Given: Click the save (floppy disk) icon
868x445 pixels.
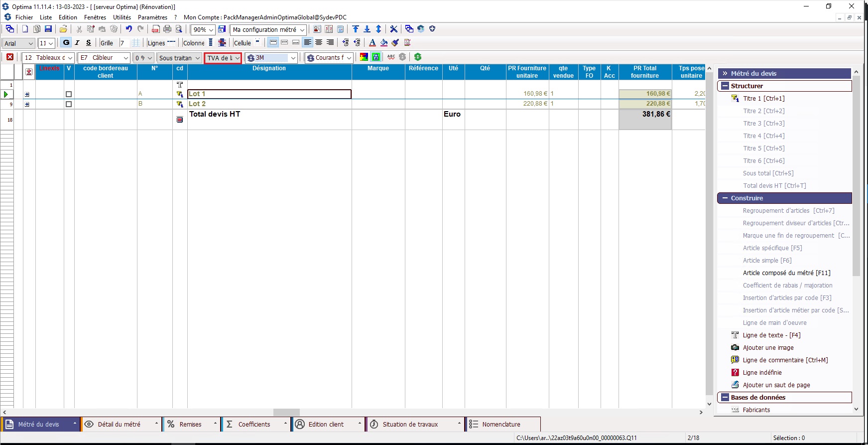Looking at the screenshot, I should [48, 29].
